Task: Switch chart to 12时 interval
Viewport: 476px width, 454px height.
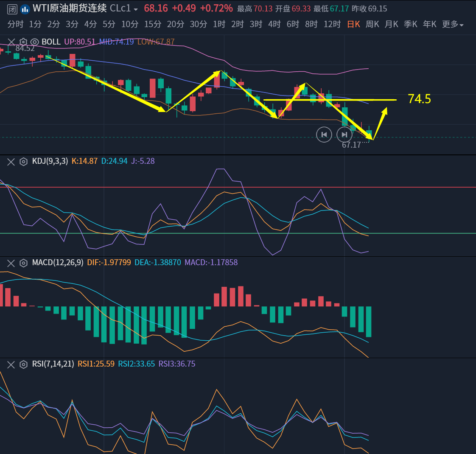Action: (x=332, y=24)
